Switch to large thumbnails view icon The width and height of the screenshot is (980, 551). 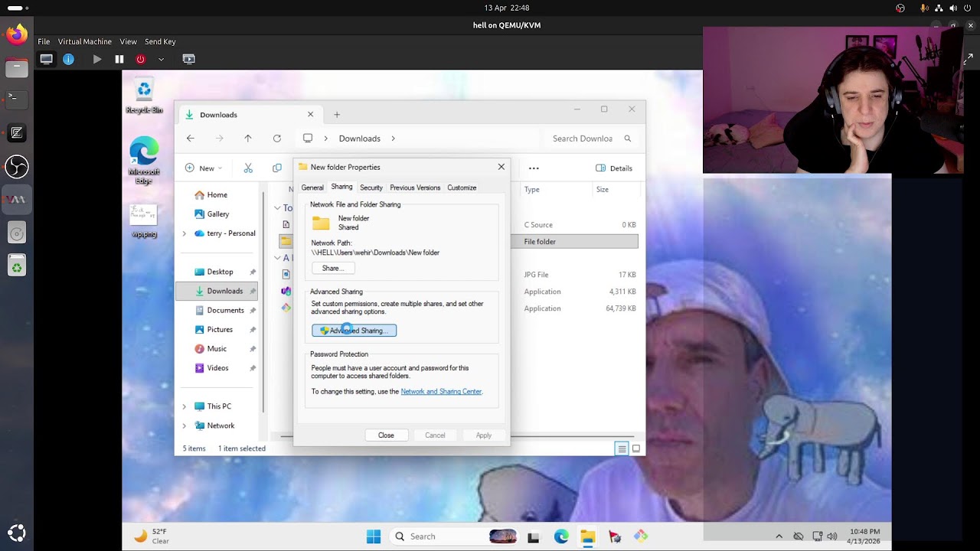pyautogui.click(x=636, y=449)
